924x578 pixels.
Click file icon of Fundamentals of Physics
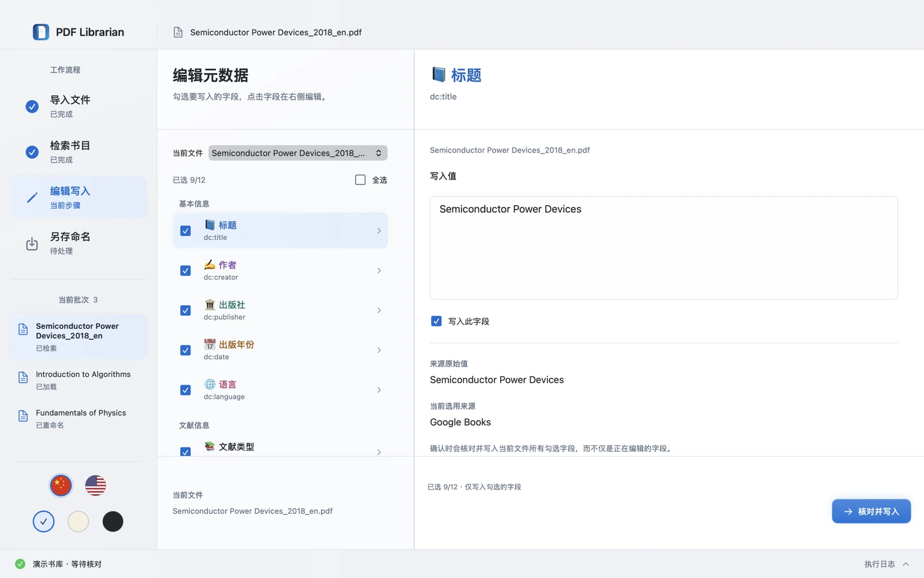pos(23,416)
